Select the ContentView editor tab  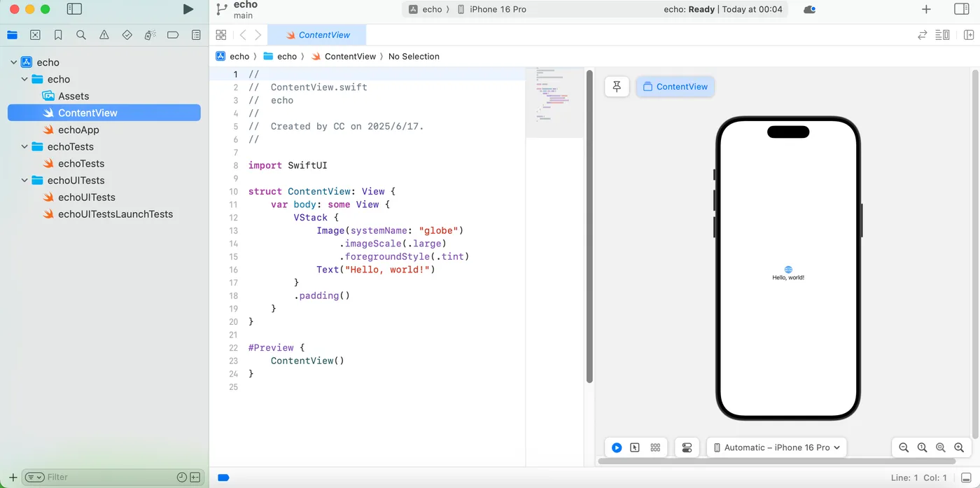pos(317,35)
